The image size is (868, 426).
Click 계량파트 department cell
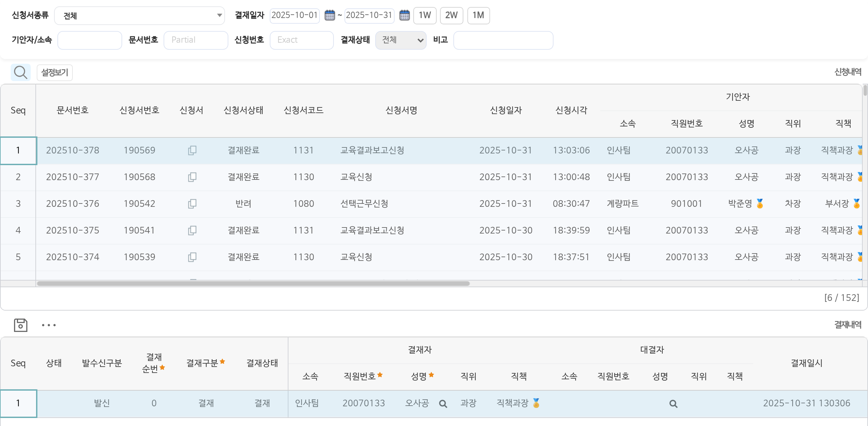[x=622, y=203]
